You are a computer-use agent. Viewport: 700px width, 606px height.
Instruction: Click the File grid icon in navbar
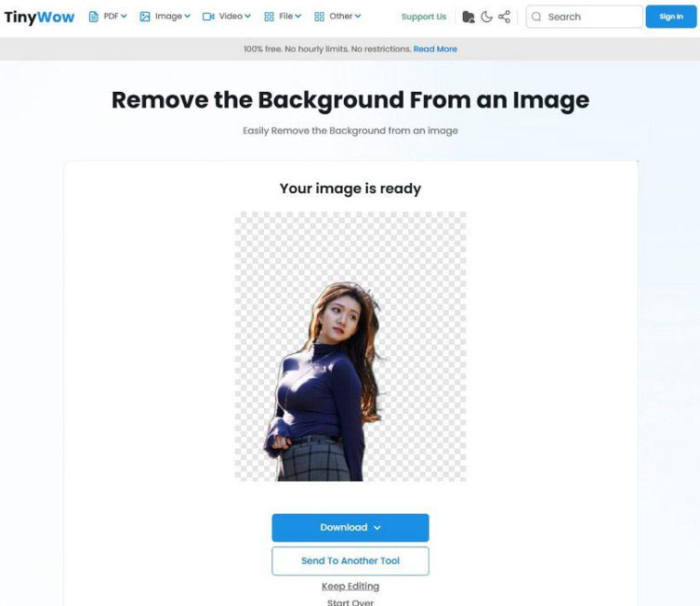(x=269, y=17)
